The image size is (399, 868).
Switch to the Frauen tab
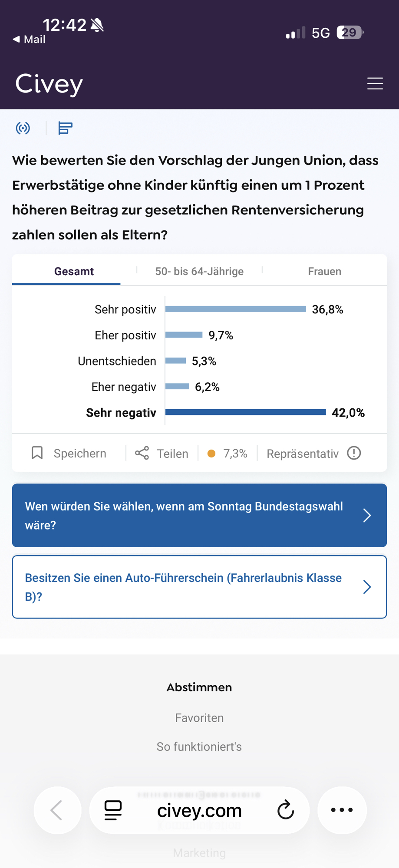[x=324, y=271]
